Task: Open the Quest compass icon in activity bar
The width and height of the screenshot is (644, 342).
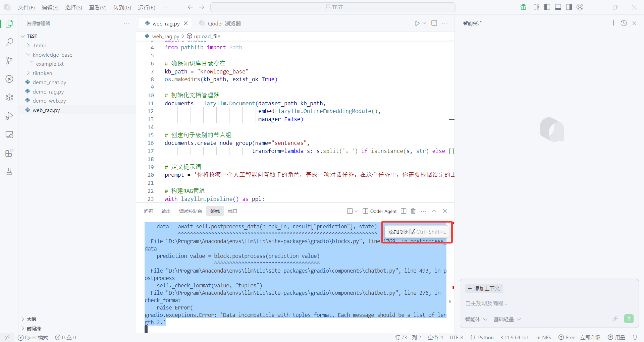Action: pos(9,79)
